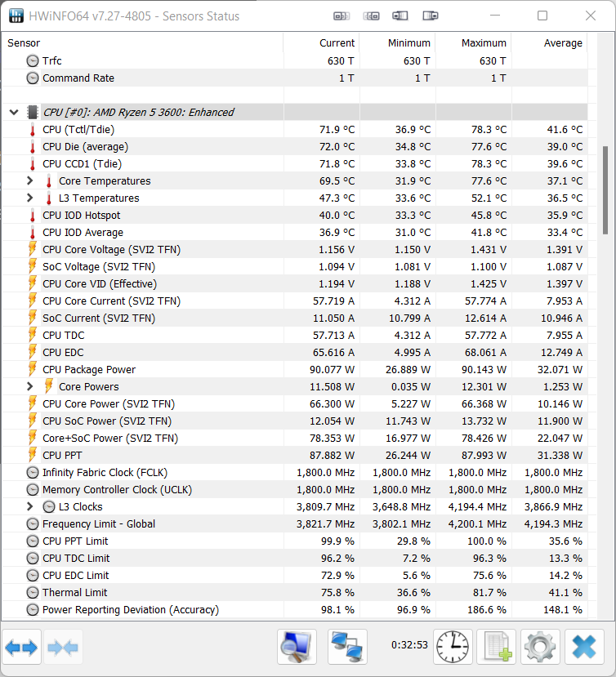The height and width of the screenshot is (677, 616).
Task: Click the 0:32:53 elapsed time display
Action: pos(409,644)
